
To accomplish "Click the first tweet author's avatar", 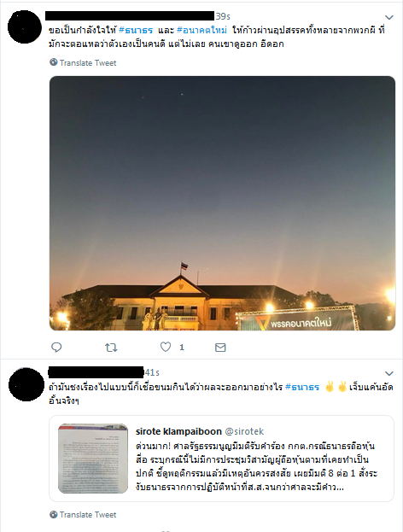I will [x=25, y=27].
